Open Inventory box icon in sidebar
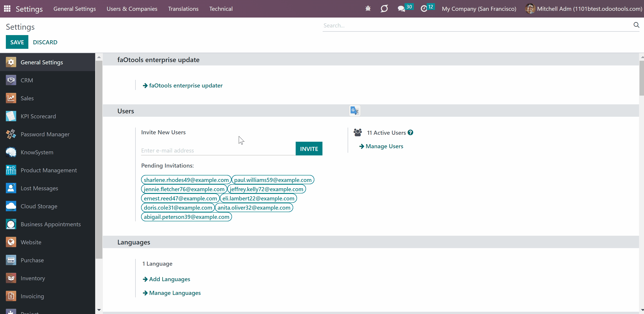Image resolution: width=644 pixels, height=314 pixels. pyautogui.click(x=11, y=278)
